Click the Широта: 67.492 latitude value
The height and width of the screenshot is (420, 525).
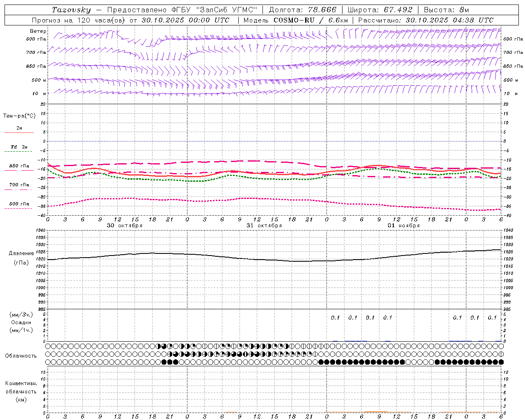(380, 10)
